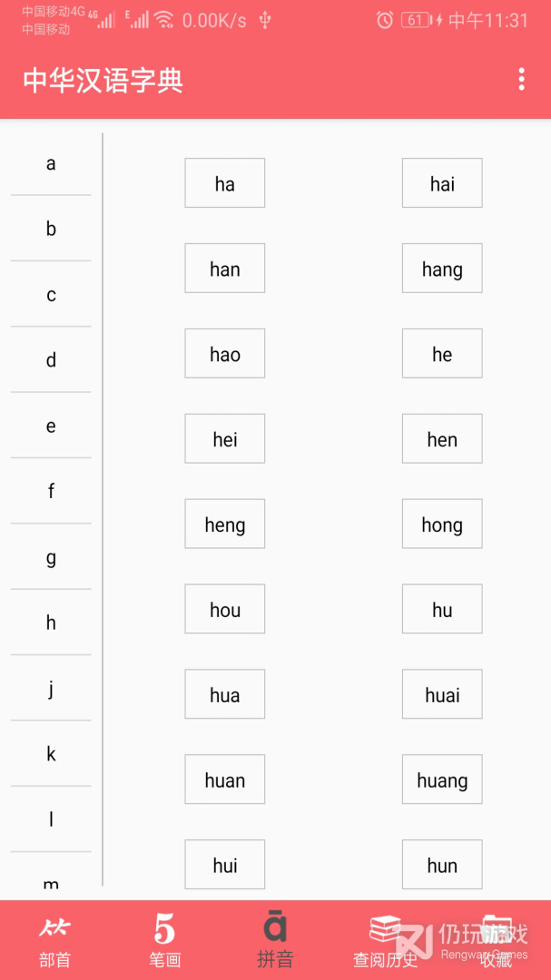Select letter a in sidebar
The image size is (551, 980).
click(51, 163)
